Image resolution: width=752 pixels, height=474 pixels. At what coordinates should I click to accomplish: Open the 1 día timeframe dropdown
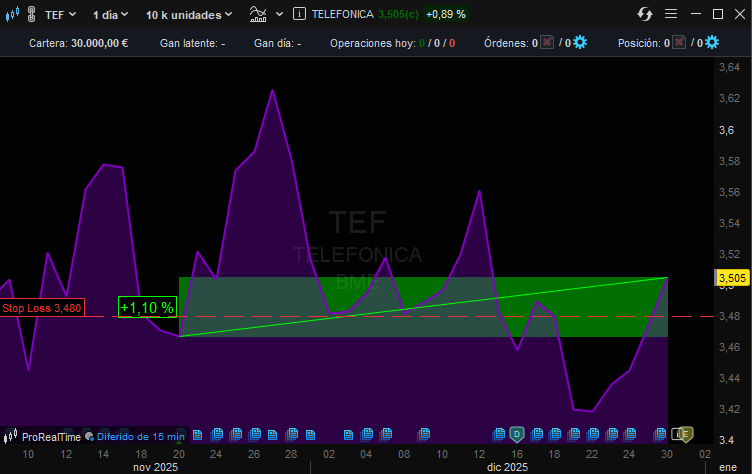coord(110,15)
